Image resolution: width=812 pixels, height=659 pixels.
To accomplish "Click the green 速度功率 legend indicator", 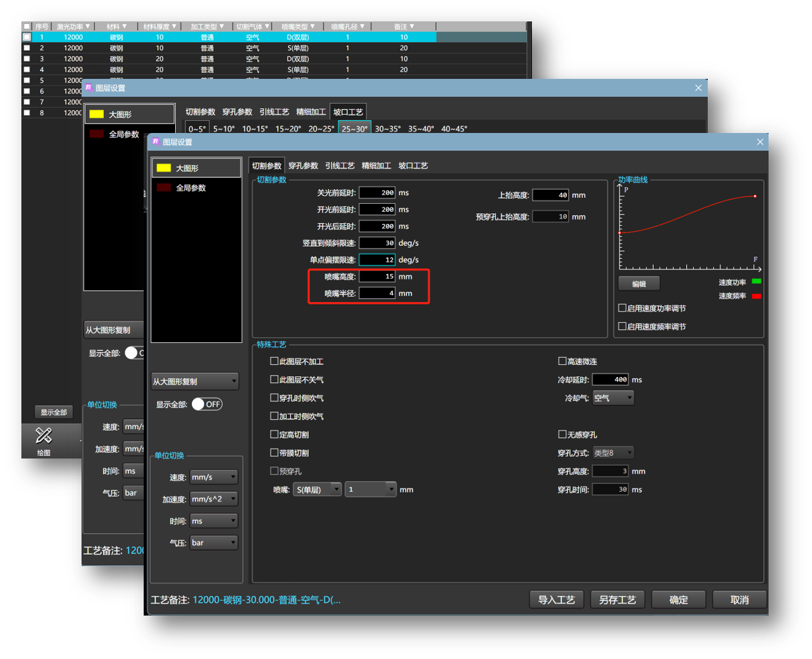I will [x=756, y=282].
